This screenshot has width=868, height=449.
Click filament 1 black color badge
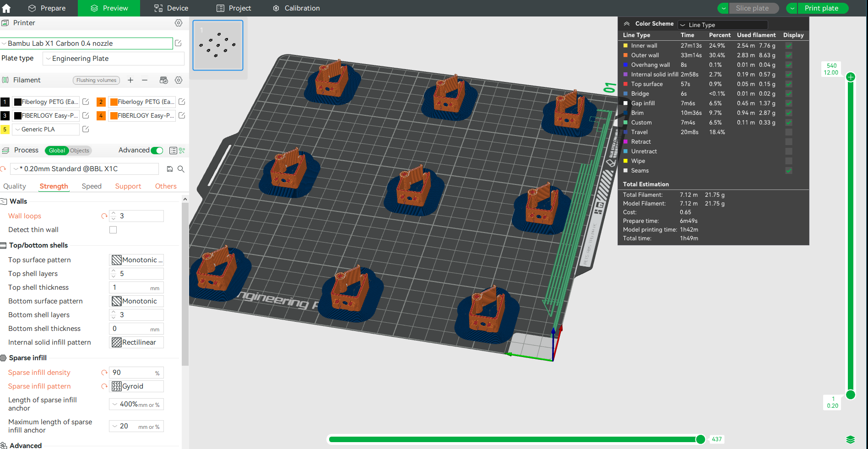pyautogui.click(x=5, y=102)
